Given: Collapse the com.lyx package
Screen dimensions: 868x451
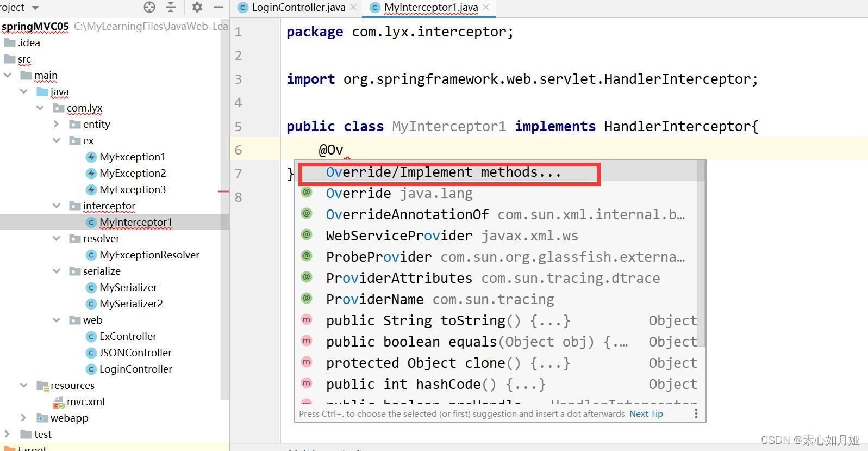Looking at the screenshot, I should click(40, 108).
